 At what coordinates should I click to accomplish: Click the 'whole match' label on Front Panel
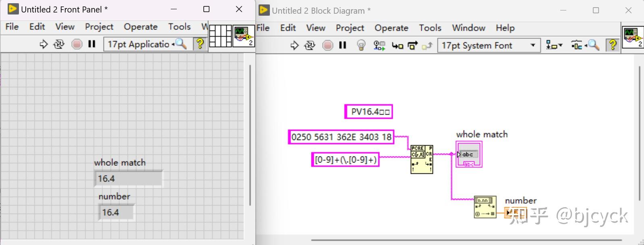[x=120, y=163]
